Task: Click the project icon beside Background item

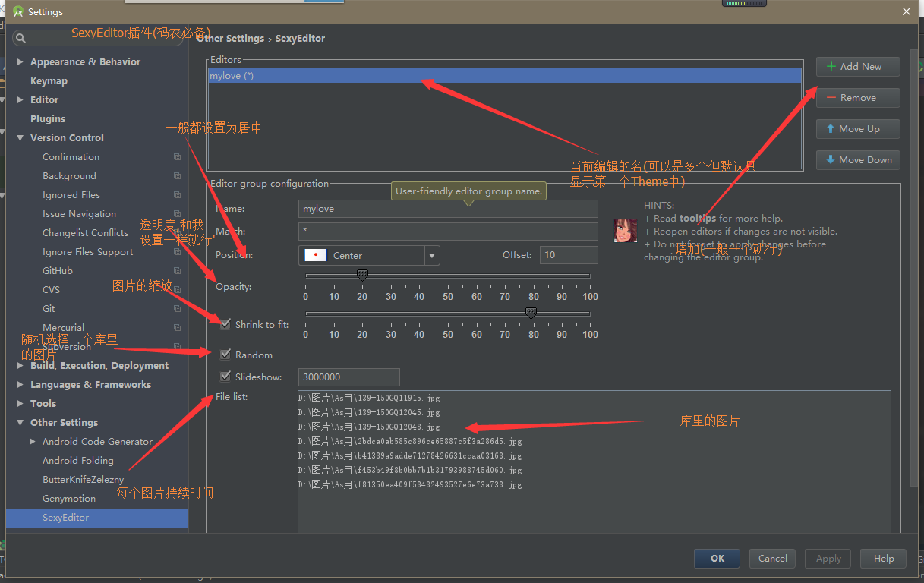Action: point(177,176)
